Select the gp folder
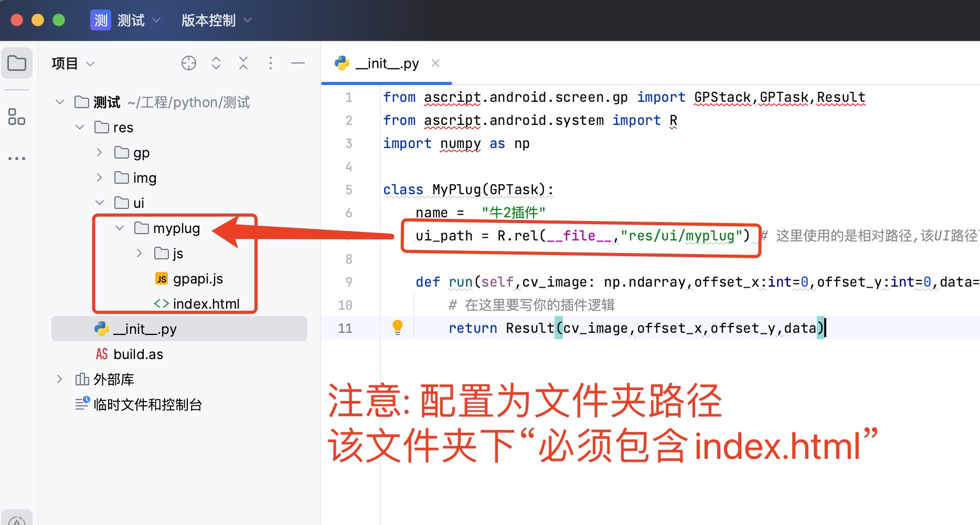 [x=141, y=153]
